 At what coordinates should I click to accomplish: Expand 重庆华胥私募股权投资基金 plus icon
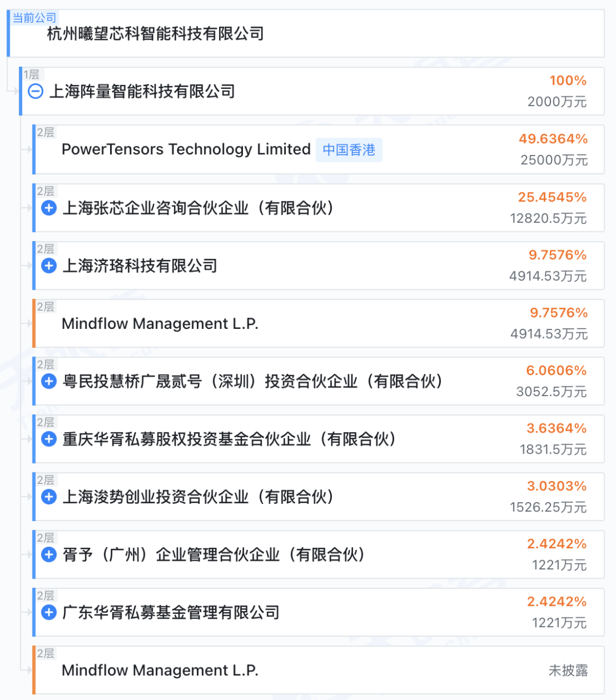point(49,439)
